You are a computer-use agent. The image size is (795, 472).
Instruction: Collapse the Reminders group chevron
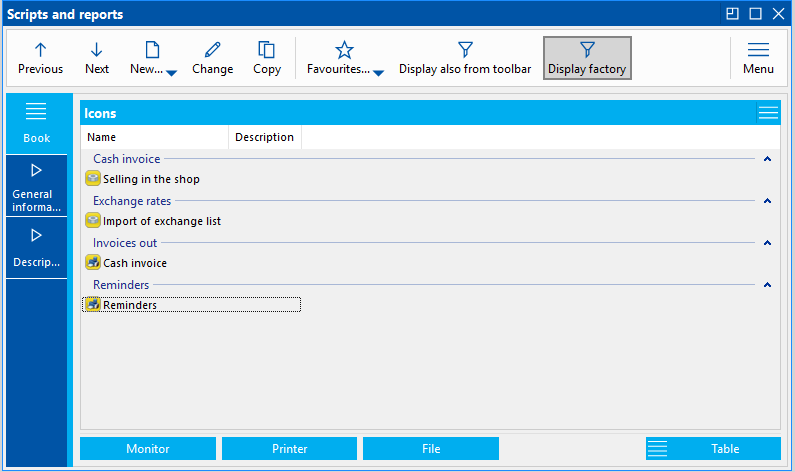767,285
